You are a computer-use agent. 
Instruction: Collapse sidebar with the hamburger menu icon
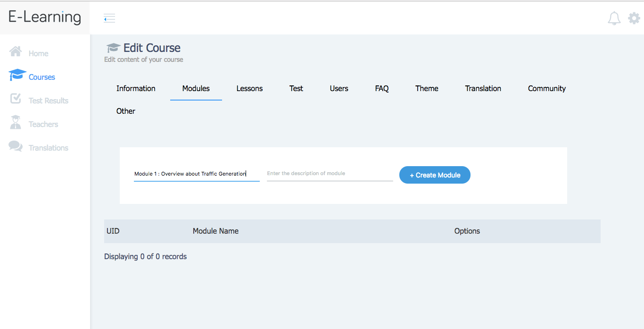(x=109, y=18)
